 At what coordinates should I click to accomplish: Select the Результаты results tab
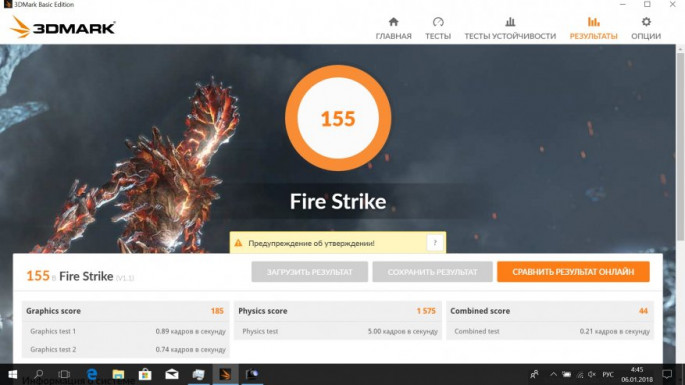tap(593, 28)
